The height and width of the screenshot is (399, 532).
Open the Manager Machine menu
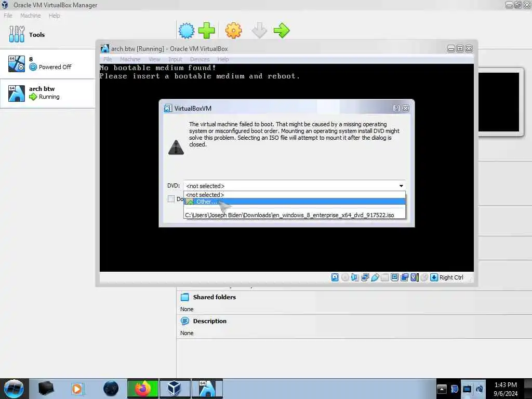click(x=31, y=16)
